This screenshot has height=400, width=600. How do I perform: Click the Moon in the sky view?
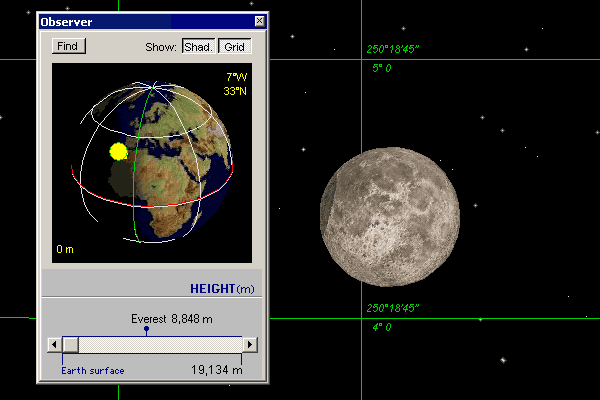click(390, 217)
